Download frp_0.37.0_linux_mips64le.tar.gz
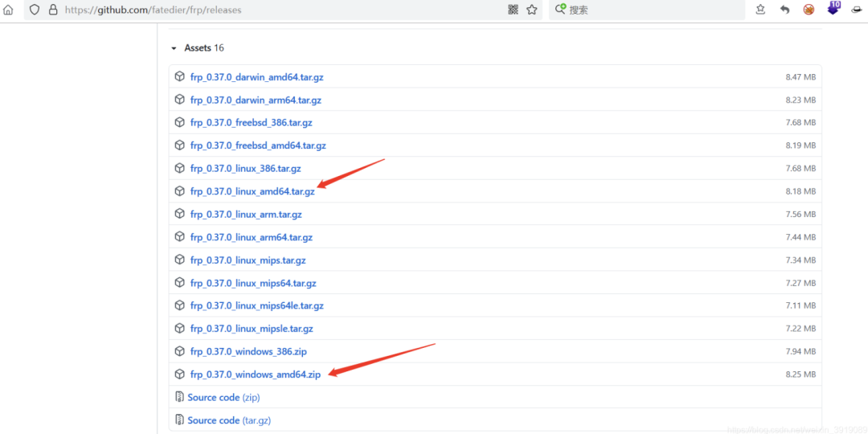 pos(257,305)
